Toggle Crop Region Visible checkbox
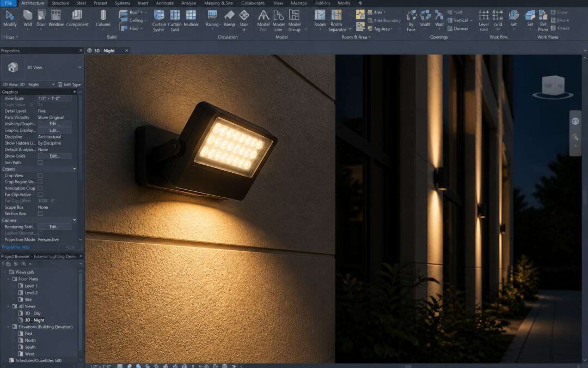Screen dimensions: 588x368 40,182
